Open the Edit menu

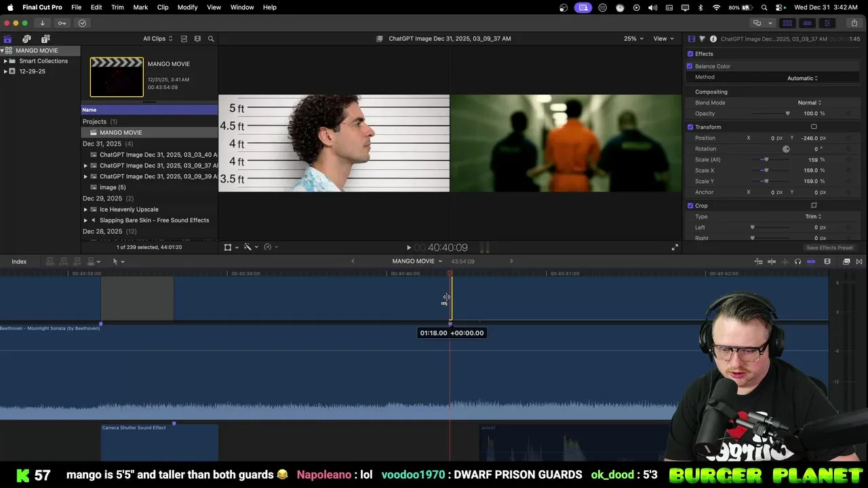coord(96,7)
